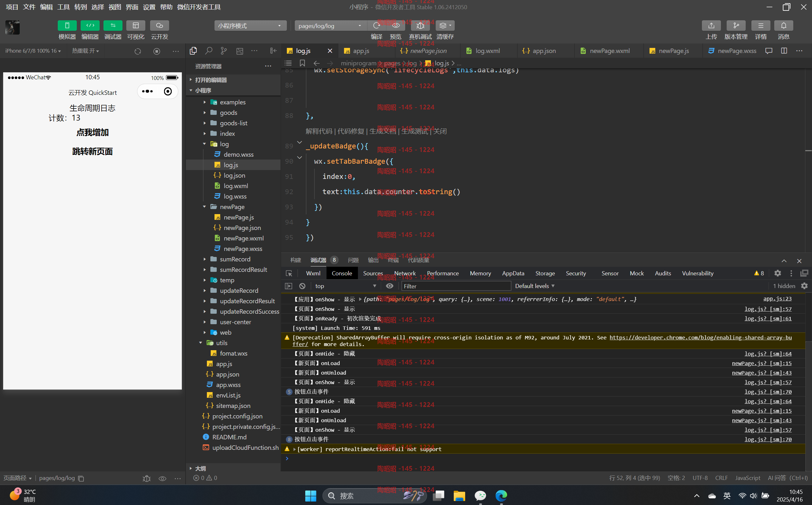Toggle the 调试器 debugger panel button
Image resolution: width=812 pixels, height=505 pixels.
click(113, 25)
